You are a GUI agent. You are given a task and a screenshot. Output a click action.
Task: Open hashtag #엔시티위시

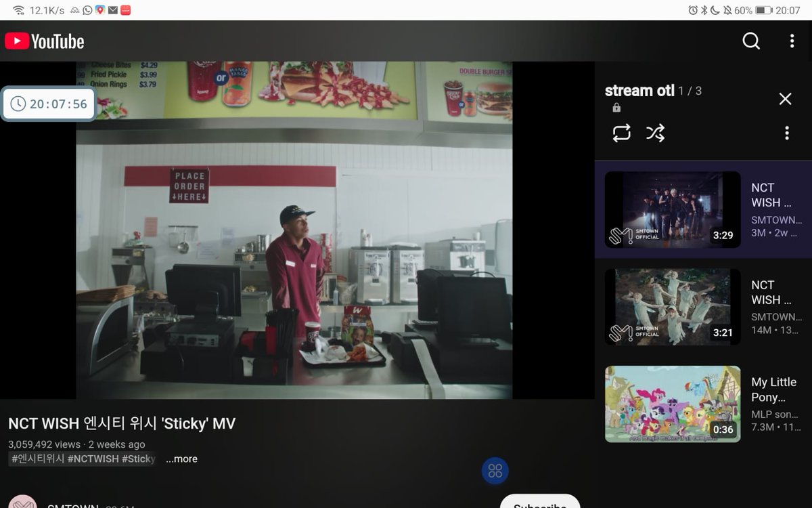pyautogui.click(x=37, y=459)
